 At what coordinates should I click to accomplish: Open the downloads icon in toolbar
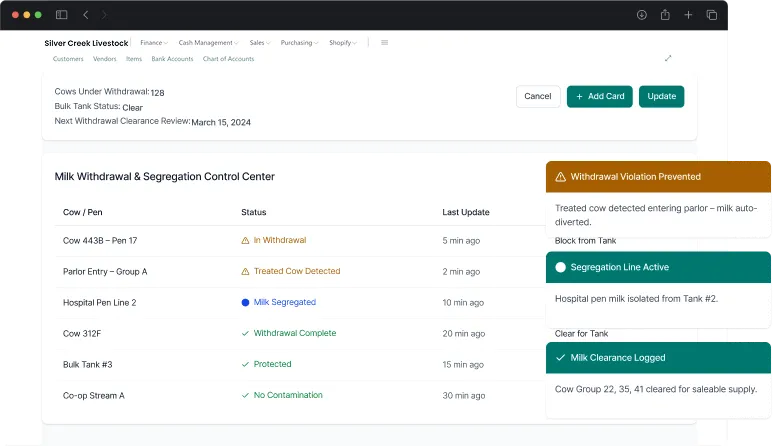[641, 15]
